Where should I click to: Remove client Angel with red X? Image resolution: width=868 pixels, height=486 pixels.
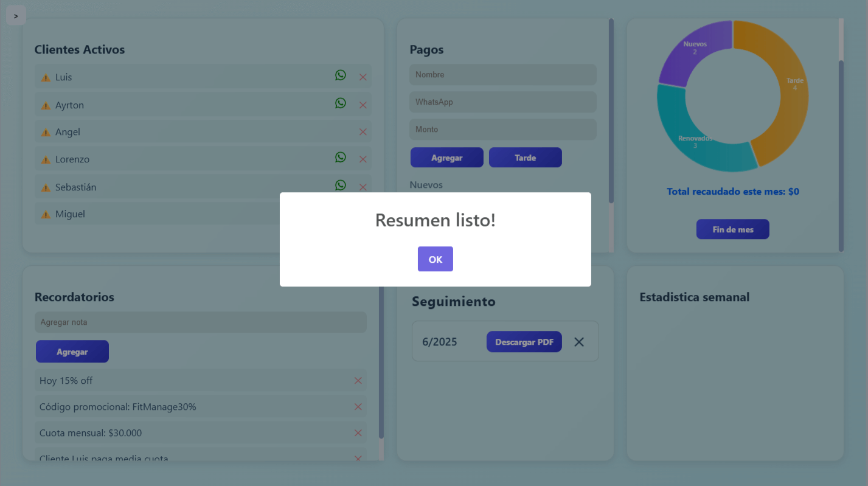coord(363,132)
